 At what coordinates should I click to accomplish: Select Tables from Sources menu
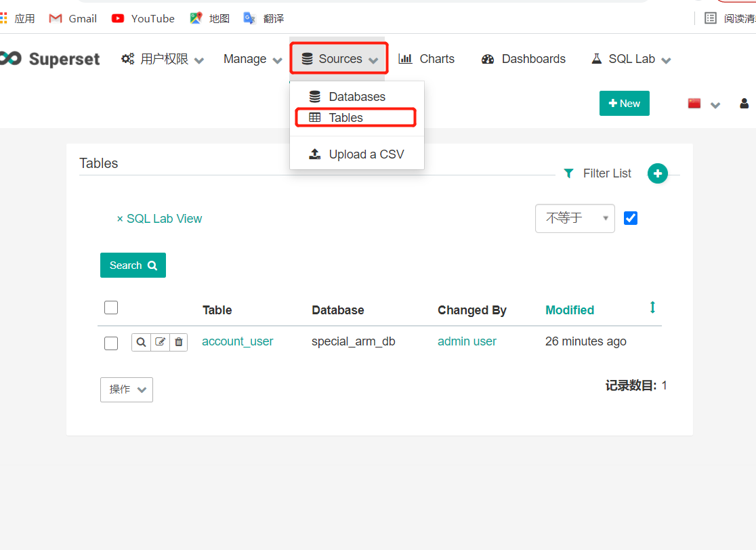click(356, 118)
